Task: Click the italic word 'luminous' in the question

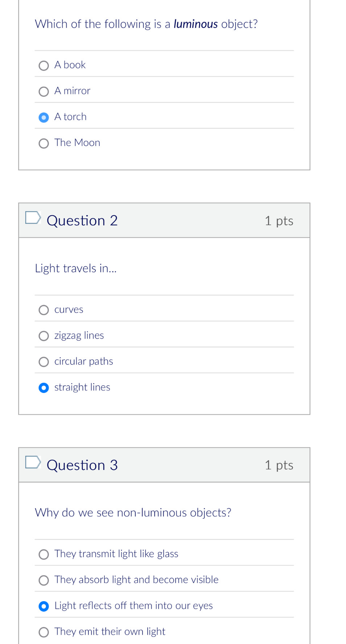Action: pos(195,24)
